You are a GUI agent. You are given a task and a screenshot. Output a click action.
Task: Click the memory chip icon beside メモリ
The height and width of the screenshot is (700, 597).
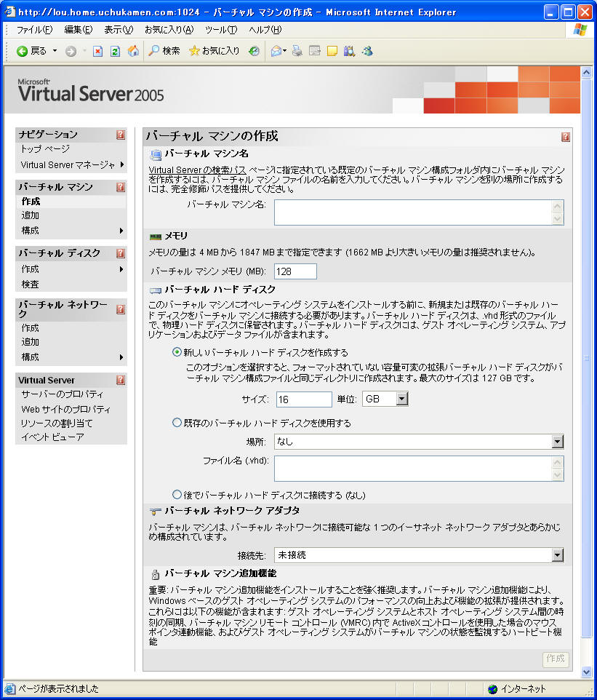(x=156, y=236)
